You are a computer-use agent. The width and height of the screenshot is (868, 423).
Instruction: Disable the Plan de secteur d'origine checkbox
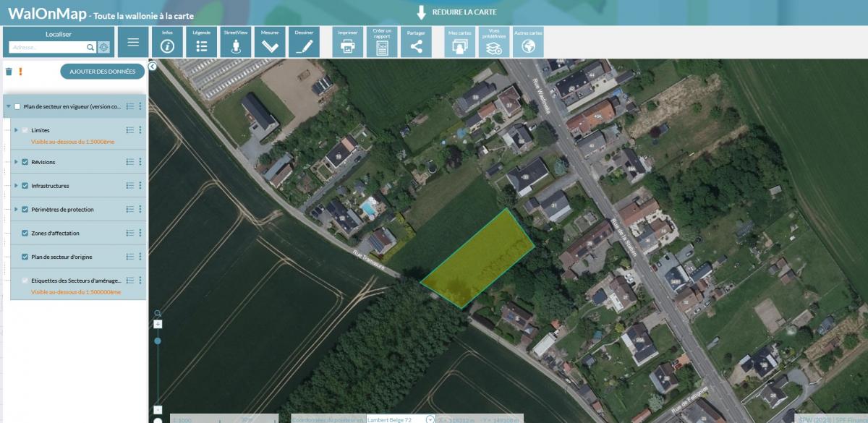pos(25,257)
